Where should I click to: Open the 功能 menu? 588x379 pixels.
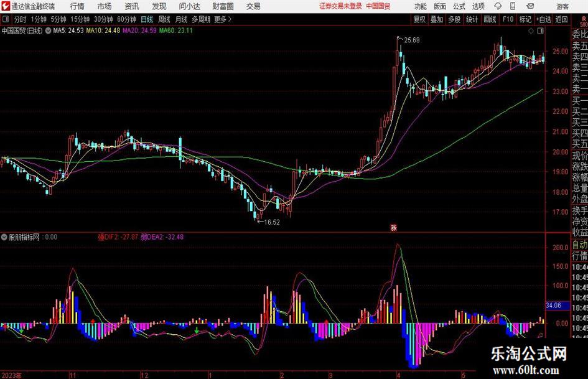point(421,6)
